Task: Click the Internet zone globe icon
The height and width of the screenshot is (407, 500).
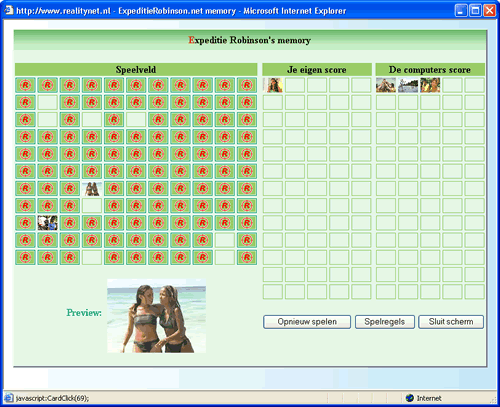Action: click(x=410, y=398)
